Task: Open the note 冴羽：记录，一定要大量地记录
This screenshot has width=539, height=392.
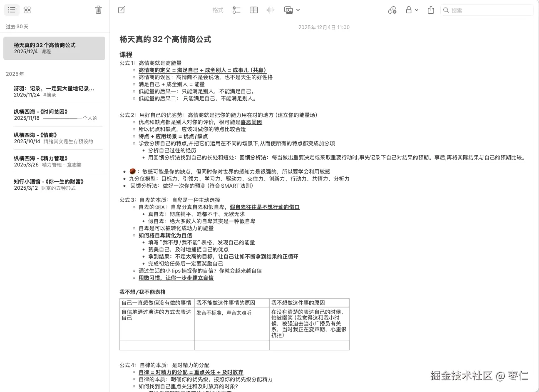Action: tap(54, 92)
